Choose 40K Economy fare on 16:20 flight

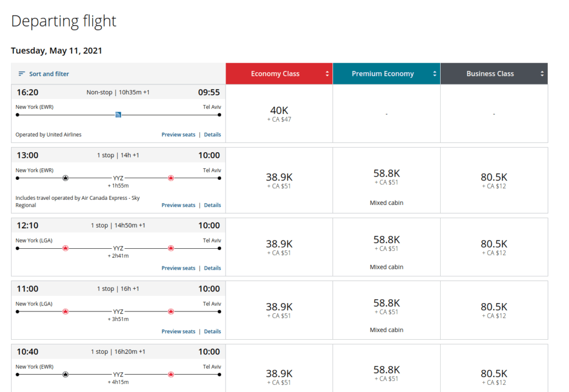click(x=279, y=113)
